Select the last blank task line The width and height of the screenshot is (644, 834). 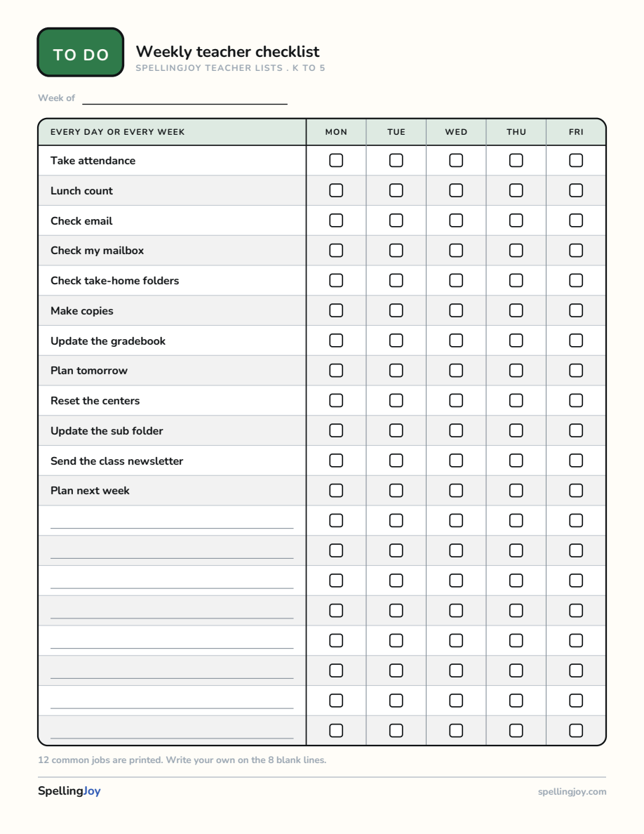[x=172, y=732]
